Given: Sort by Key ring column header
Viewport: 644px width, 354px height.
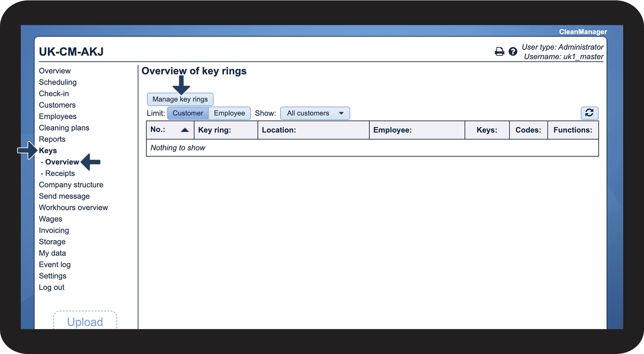Looking at the screenshot, I should 226,130.
